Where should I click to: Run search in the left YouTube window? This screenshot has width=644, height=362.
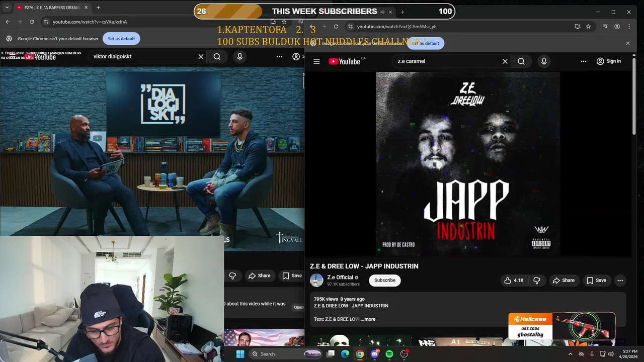click(x=217, y=56)
